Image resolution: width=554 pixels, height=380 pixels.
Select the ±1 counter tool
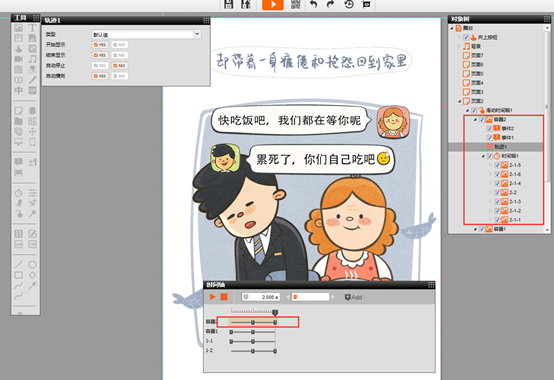point(32,162)
